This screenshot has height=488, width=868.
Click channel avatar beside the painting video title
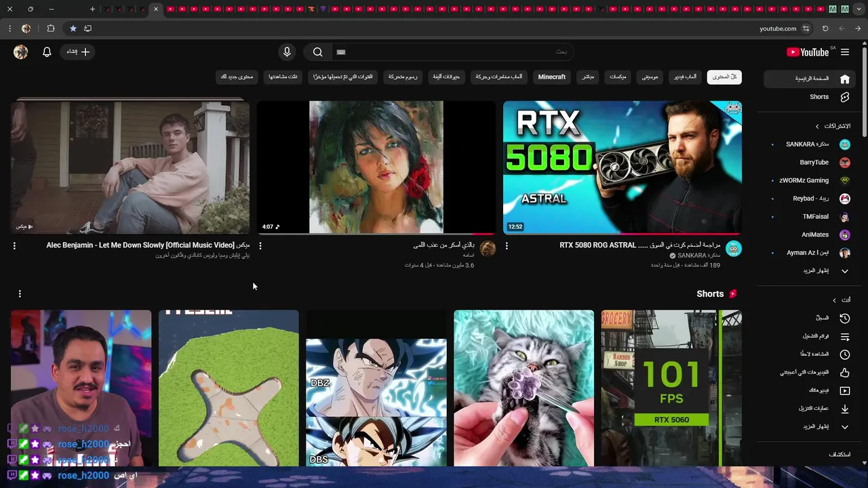[488, 249]
